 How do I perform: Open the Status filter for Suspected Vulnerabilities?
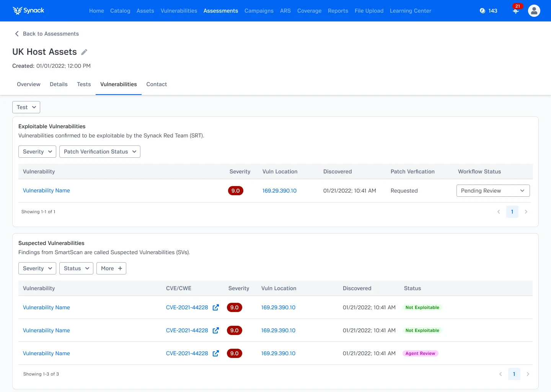pos(76,268)
